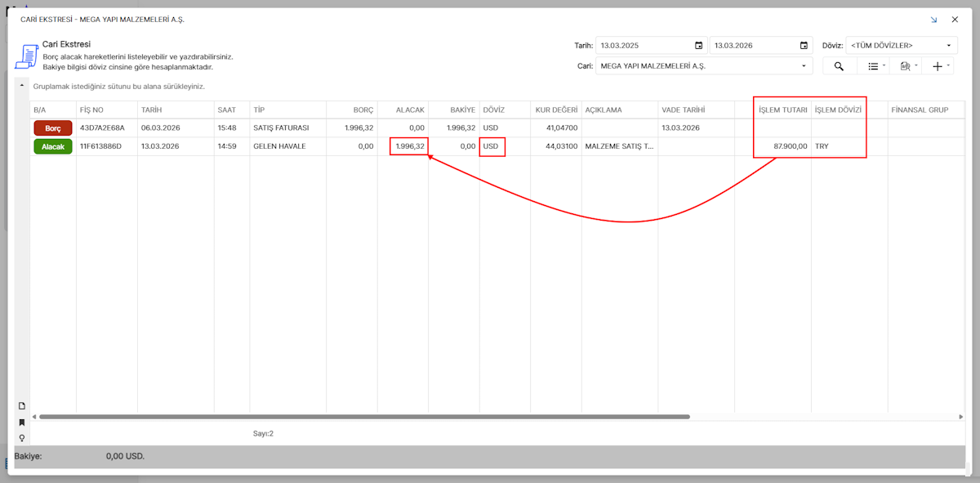The width and height of the screenshot is (980, 483).
Task: Select the GELEN HAVALE row cell
Action: 279,146
